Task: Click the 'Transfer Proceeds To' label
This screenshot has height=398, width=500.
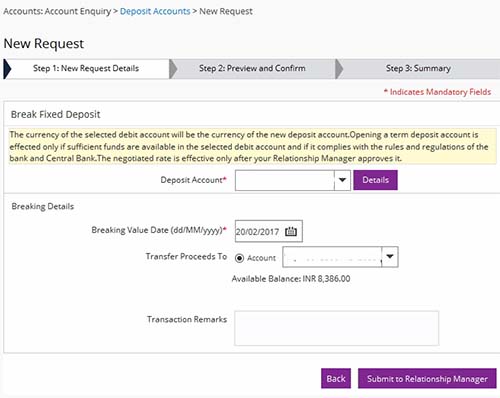Action: (186, 256)
